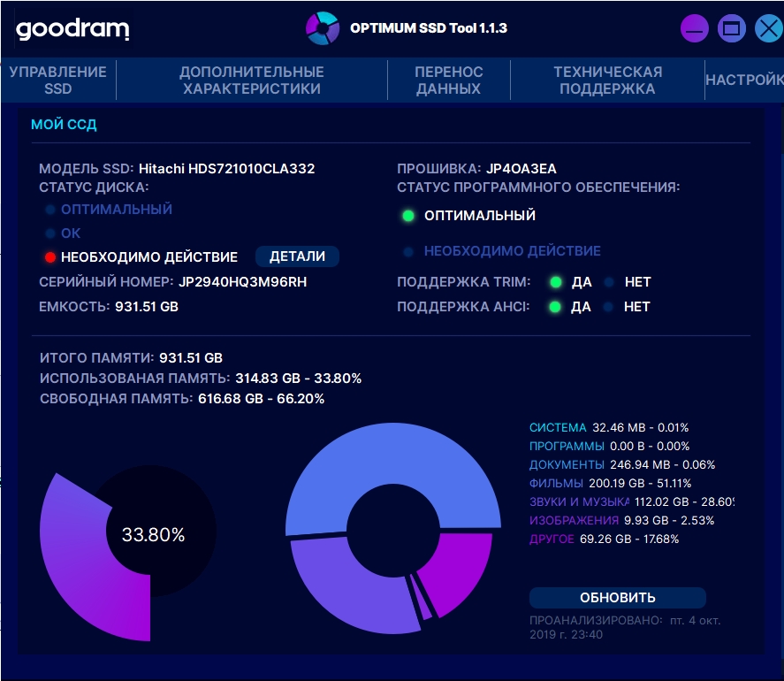784x681 pixels.
Task: Click the СИСТЕМА legend entry
Action: [x=608, y=428]
